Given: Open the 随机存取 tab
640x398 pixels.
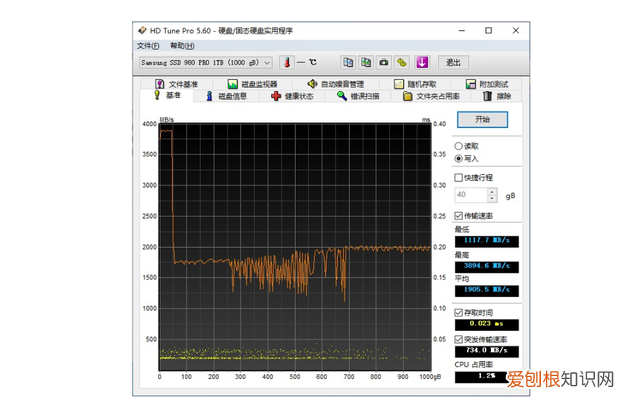Looking at the screenshot, I should (415, 84).
